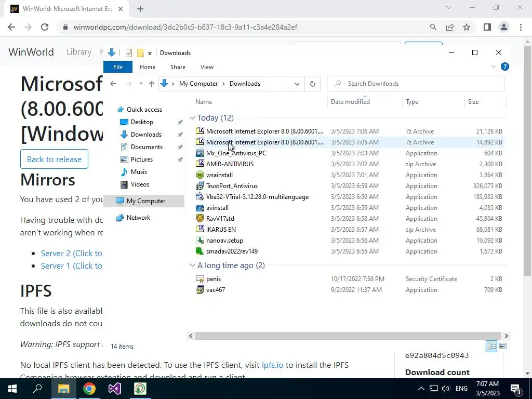Open Visual Studio from the taskbar

tap(115, 389)
